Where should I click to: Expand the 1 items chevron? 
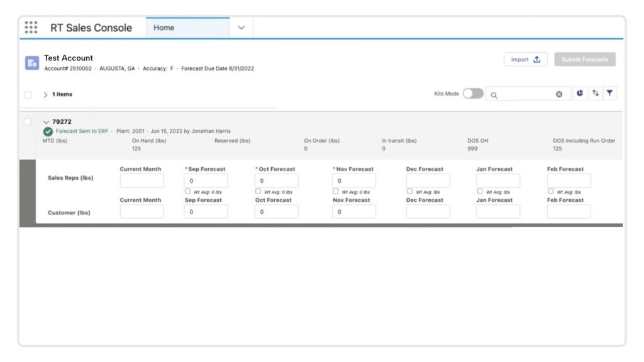pos(45,94)
